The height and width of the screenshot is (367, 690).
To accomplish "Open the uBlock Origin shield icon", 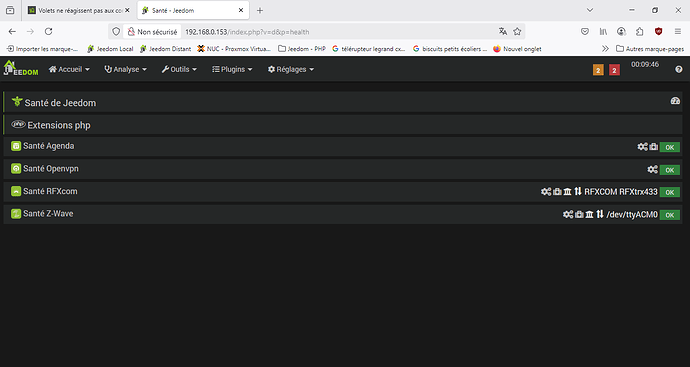I will click(658, 31).
